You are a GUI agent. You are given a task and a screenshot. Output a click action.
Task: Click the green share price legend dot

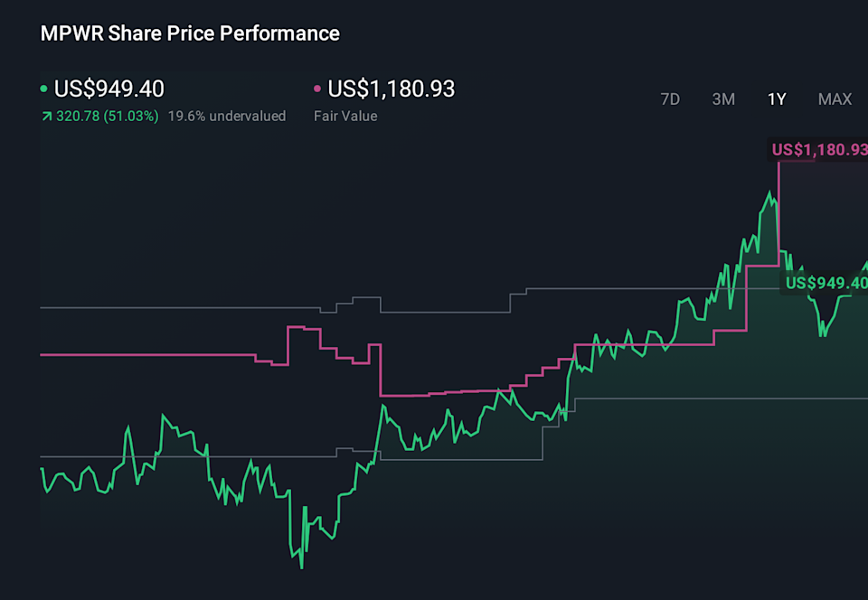tap(43, 89)
